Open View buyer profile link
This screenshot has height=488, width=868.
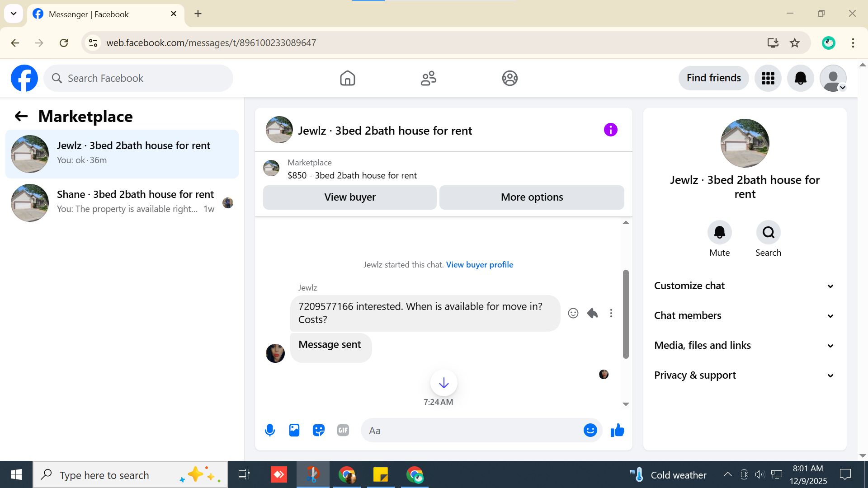[x=479, y=265]
